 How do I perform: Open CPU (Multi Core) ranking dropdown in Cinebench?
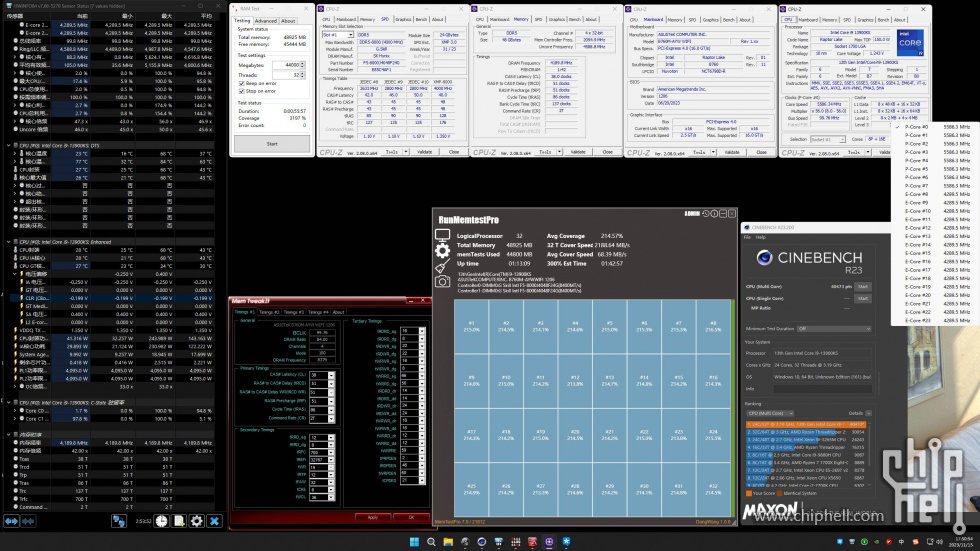[x=770, y=413]
